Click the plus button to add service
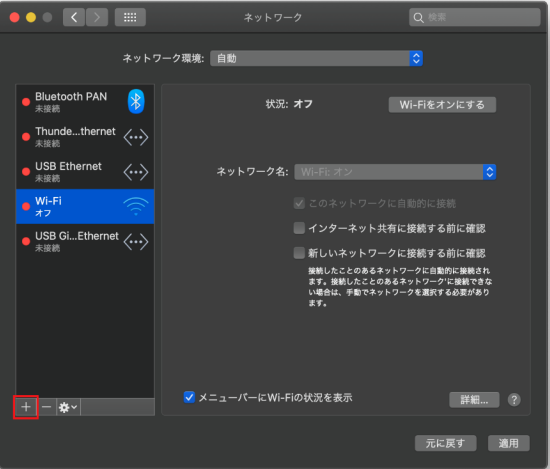This screenshot has height=469, width=550. (x=26, y=407)
